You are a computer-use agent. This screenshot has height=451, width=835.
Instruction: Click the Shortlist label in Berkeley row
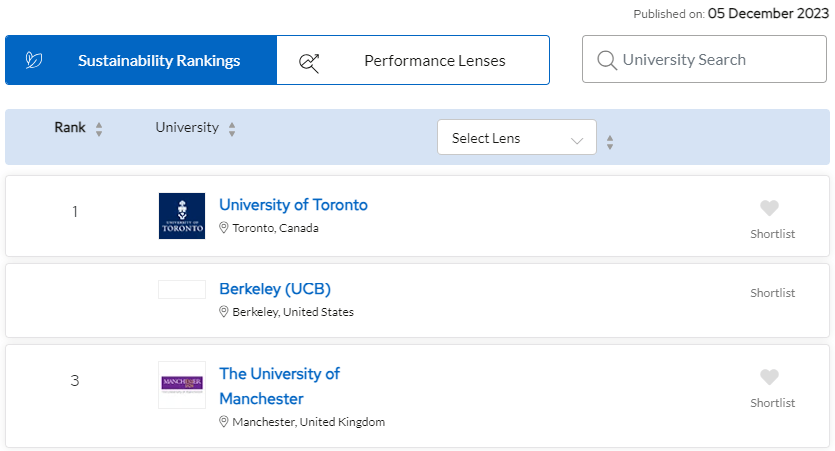click(772, 293)
